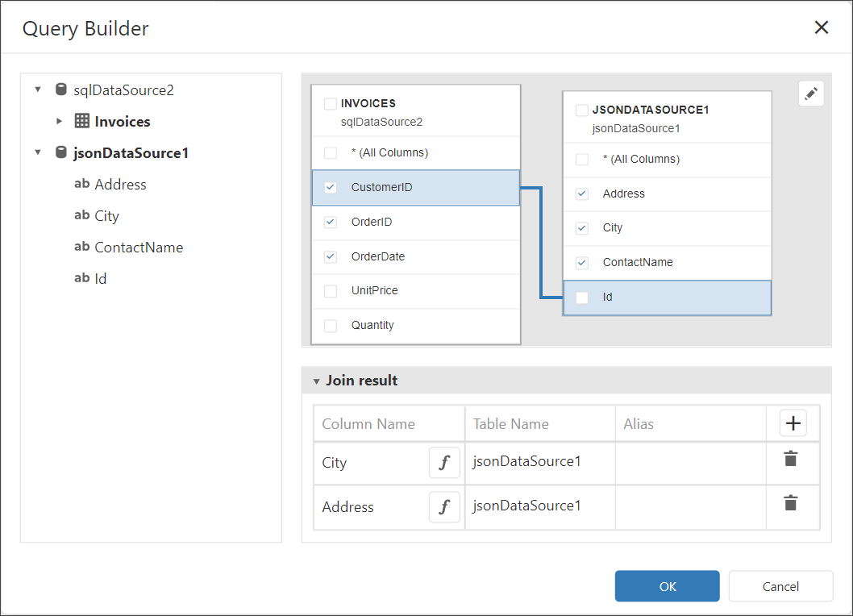This screenshot has height=616, width=853.
Task: Delete the City row with trash icon
Action: (x=791, y=460)
